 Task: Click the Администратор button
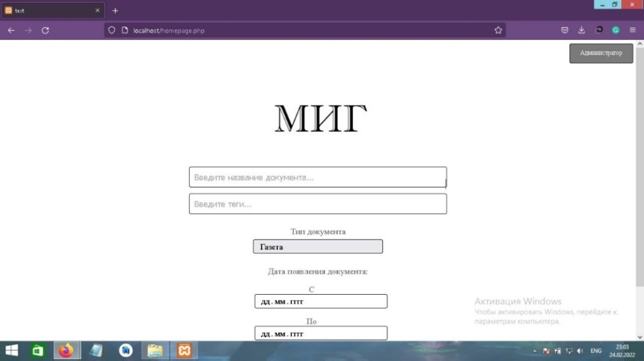coord(601,53)
